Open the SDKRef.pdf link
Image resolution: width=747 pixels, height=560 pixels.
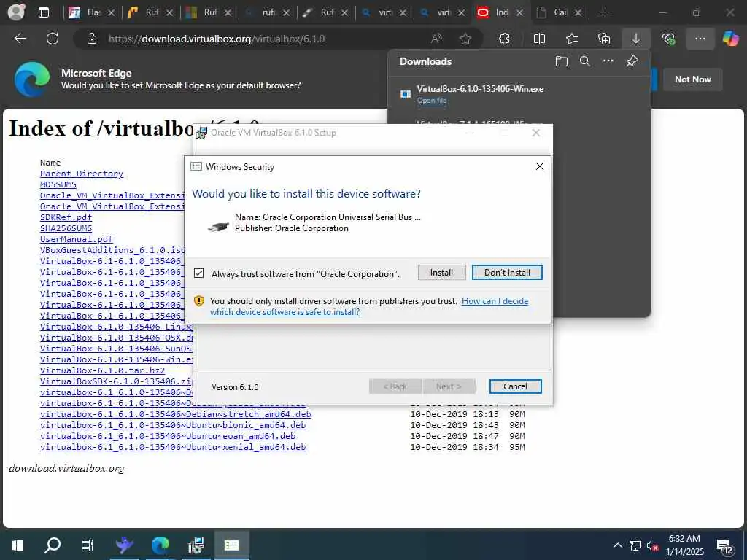click(66, 217)
